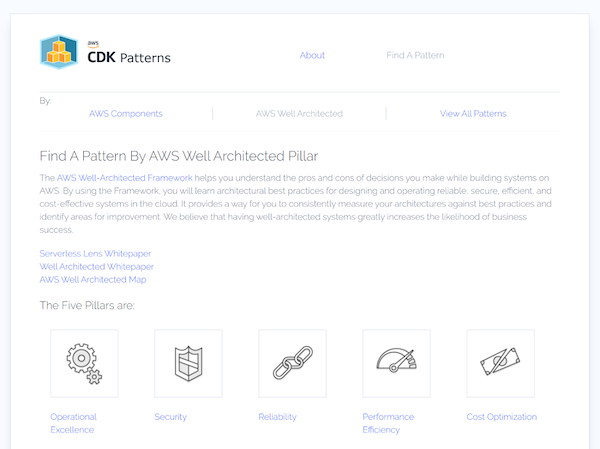Screen dimensions: 600x449
Task: Select the AWS Well Architected tab
Action: (299, 114)
